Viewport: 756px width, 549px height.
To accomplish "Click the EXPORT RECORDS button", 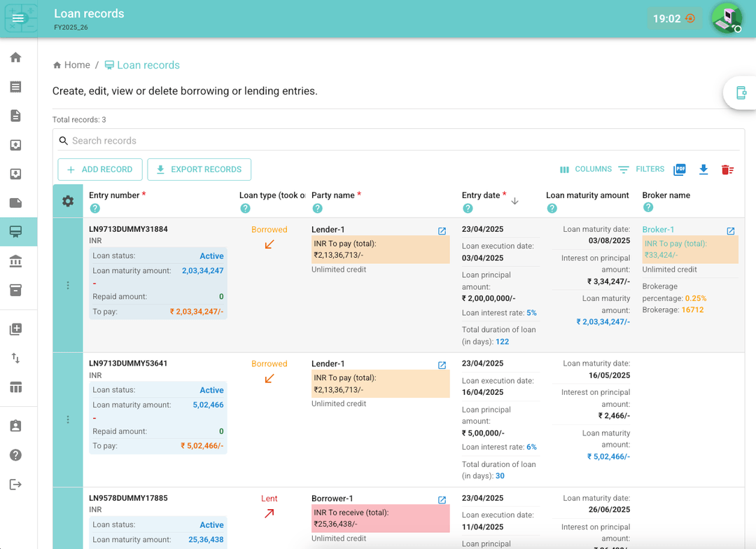I will [x=199, y=169].
